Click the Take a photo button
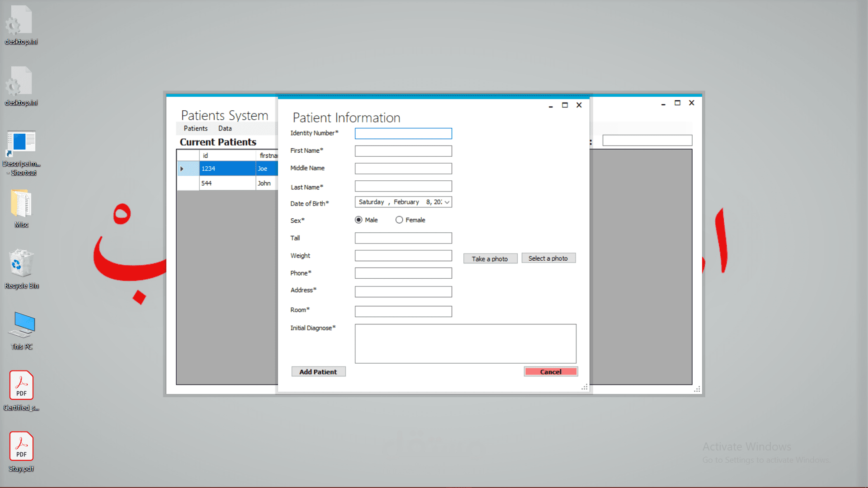Image resolution: width=868 pixels, height=488 pixels. [490, 259]
